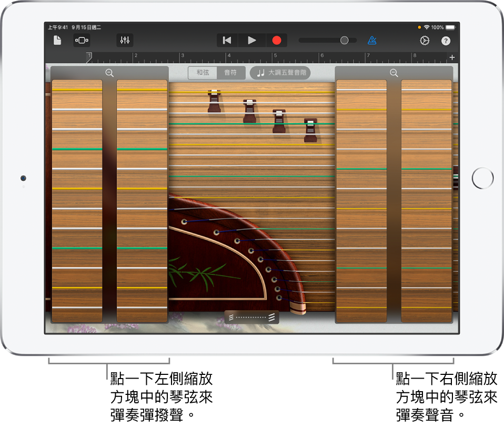Toggle the metronome icon
The width and height of the screenshot is (504, 427).
(x=372, y=41)
